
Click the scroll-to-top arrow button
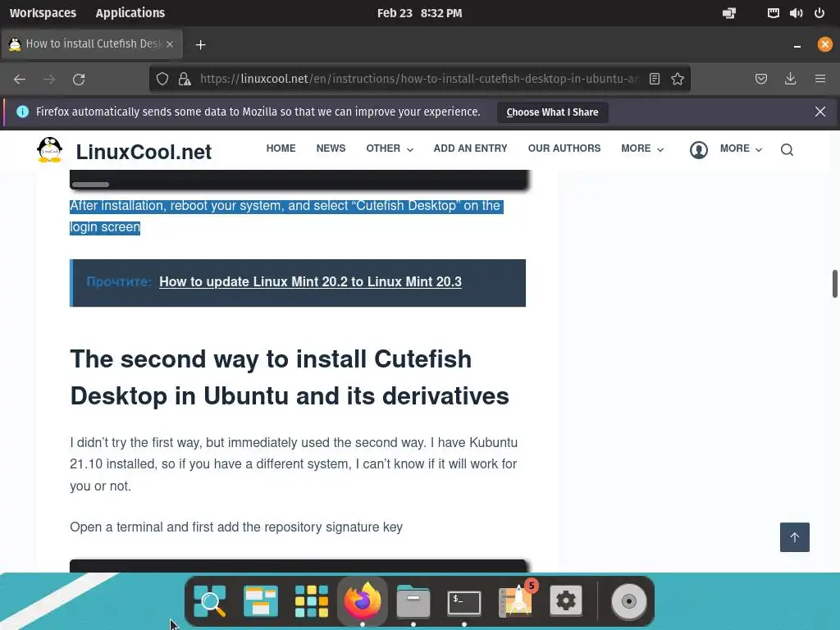click(x=794, y=536)
